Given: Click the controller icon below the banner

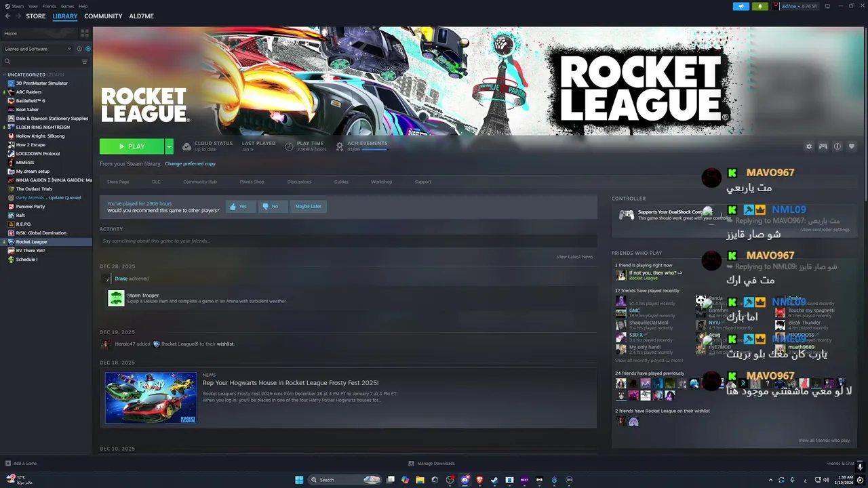Looking at the screenshot, I should pyautogui.click(x=823, y=146).
